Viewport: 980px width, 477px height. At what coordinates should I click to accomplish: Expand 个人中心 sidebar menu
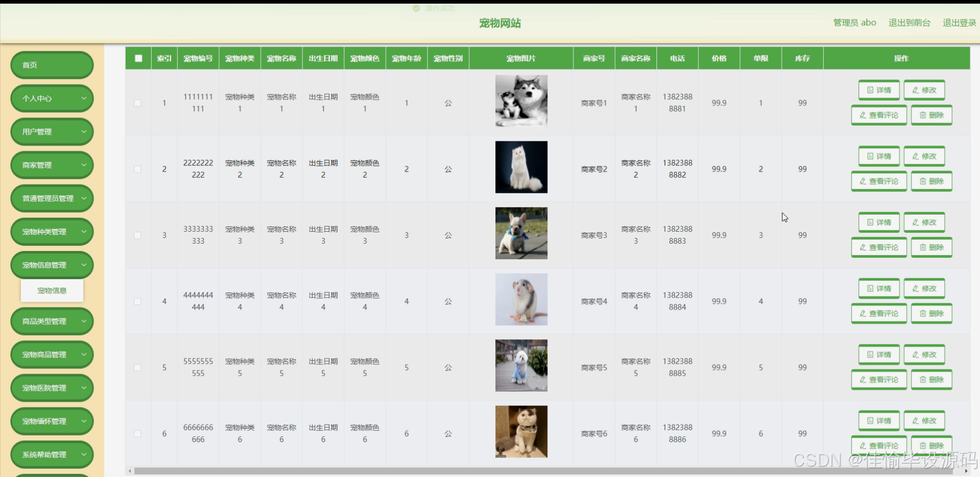(52, 98)
